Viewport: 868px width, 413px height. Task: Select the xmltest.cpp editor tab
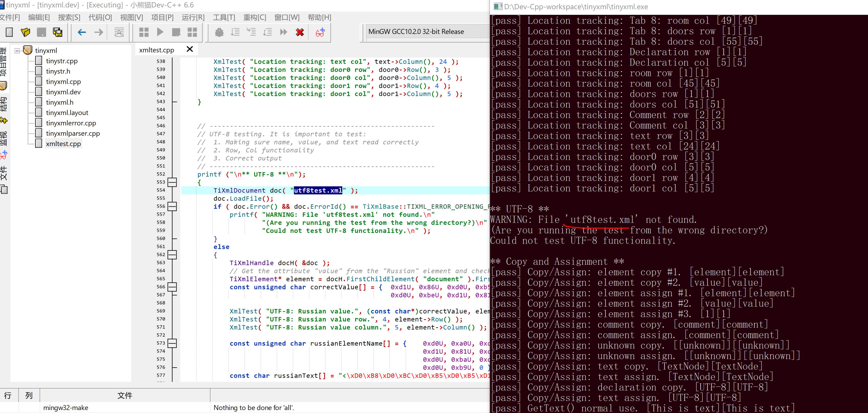[x=157, y=50]
